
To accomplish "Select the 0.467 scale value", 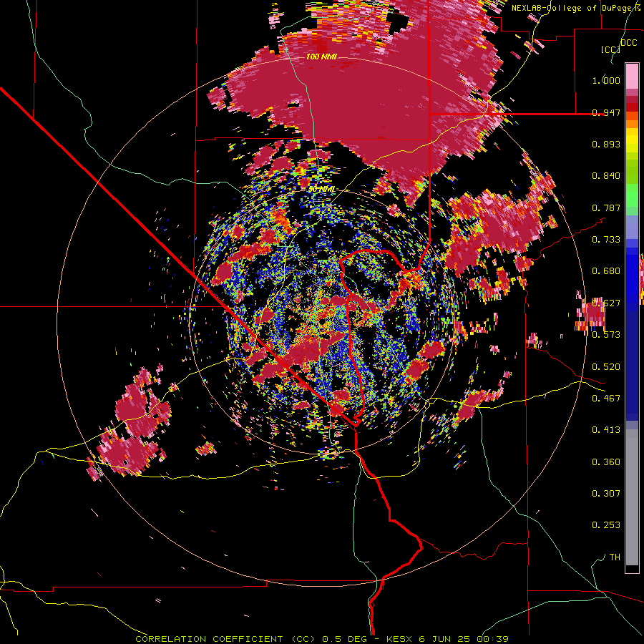I will coord(606,399).
